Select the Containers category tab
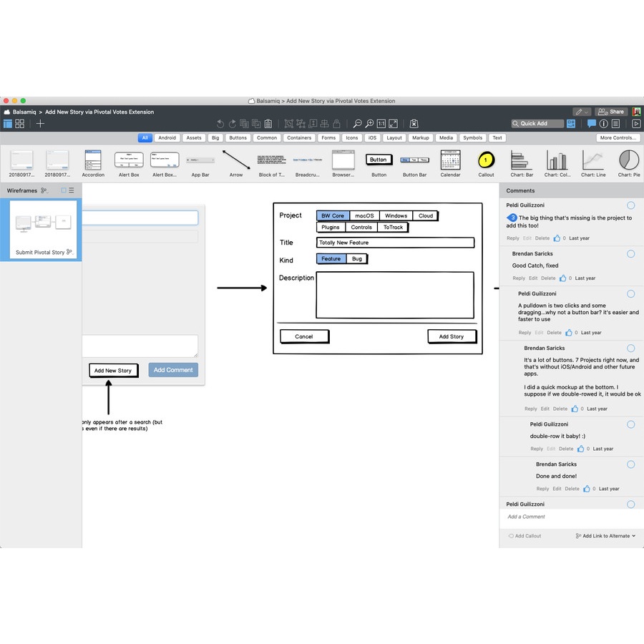 point(299,138)
